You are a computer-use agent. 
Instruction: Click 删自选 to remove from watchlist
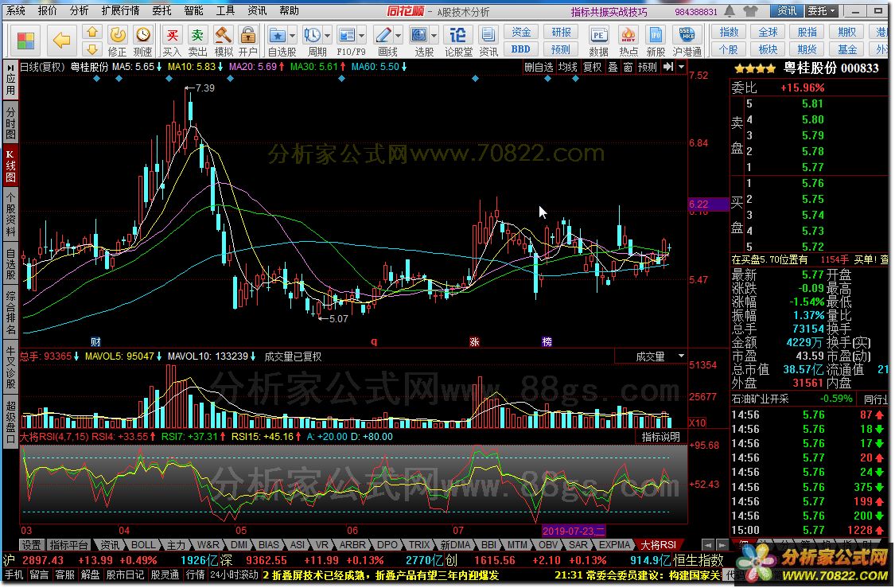[539, 67]
